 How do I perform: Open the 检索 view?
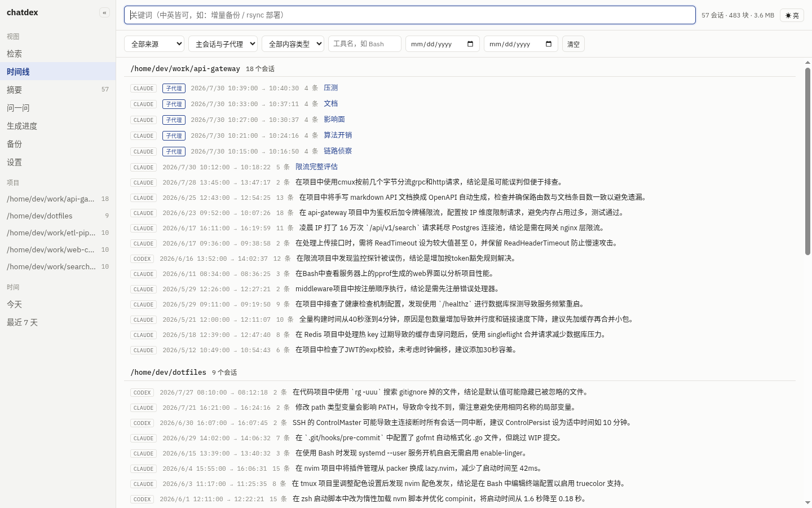point(58,54)
